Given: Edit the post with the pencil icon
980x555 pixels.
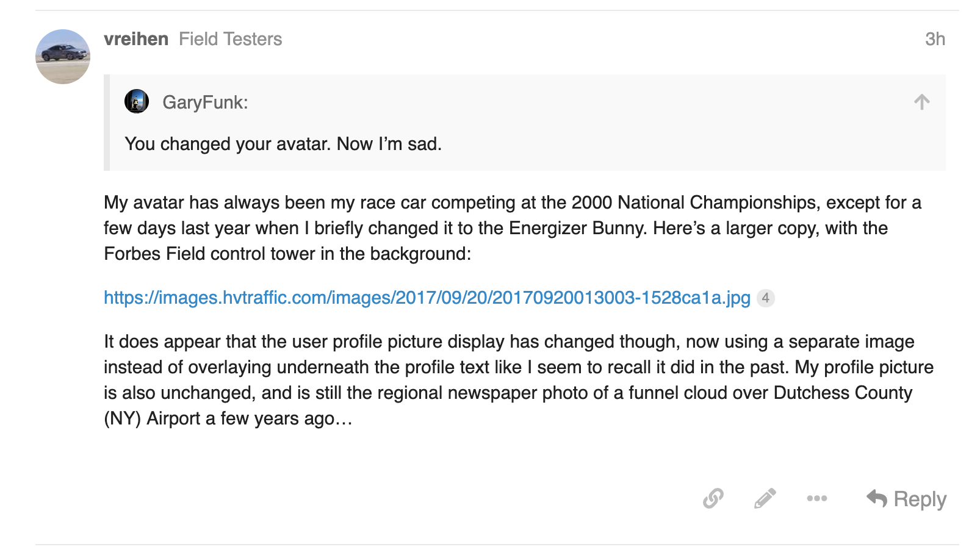Looking at the screenshot, I should [x=765, y=498].
